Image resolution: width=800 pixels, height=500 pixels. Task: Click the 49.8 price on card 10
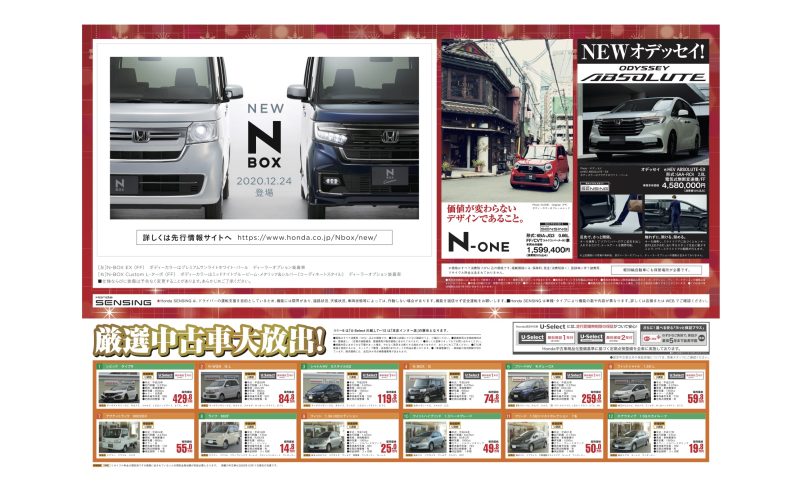491,448
